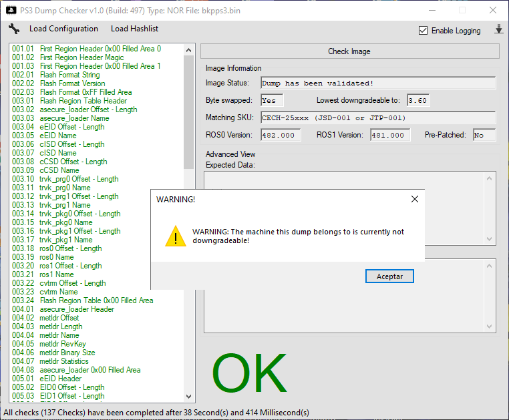Select '003.06 cISD Offset - Length' row
This screenshot has height=420, width=509.
tap(58, 144)
